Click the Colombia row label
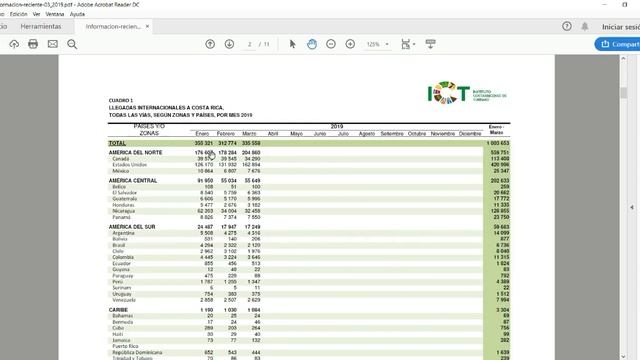This screenshot has width=640, height=360. [x=123, y=257]
